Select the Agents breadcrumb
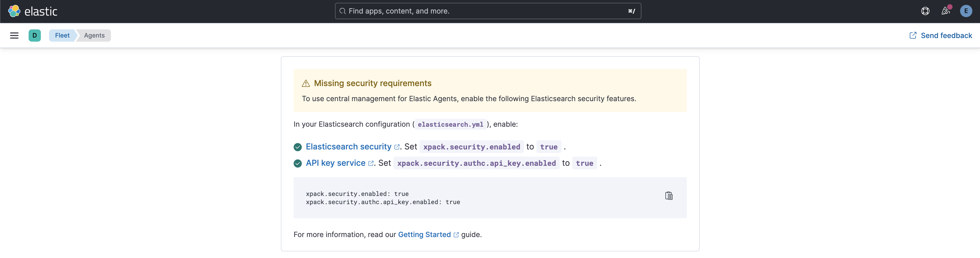This screenshot has height=258, width=980. tap(94, 36)
